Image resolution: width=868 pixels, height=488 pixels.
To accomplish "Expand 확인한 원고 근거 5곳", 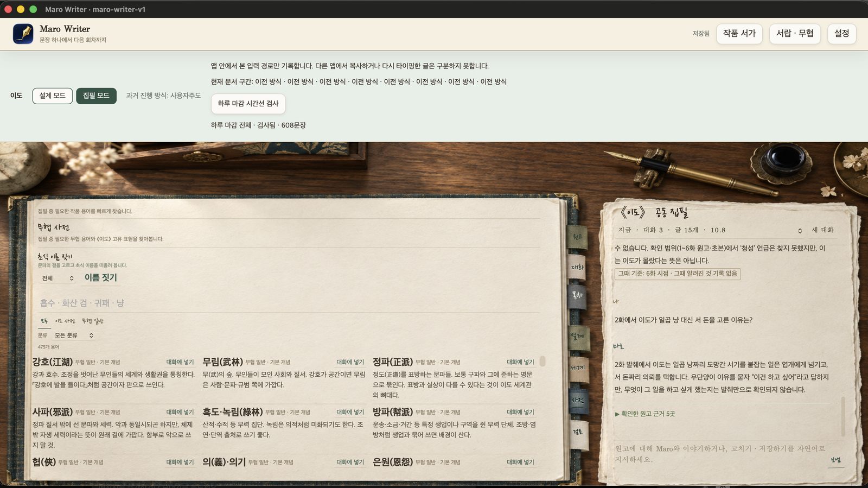I will pos(645,414).
